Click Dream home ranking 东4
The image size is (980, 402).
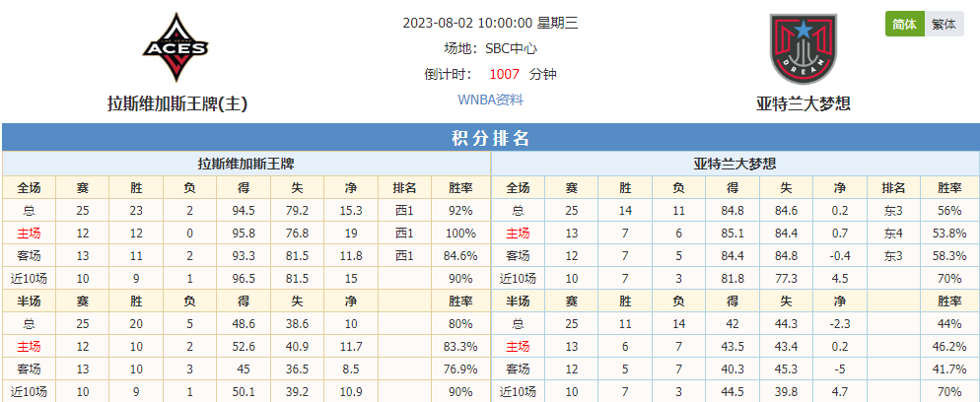click(893, 234)
